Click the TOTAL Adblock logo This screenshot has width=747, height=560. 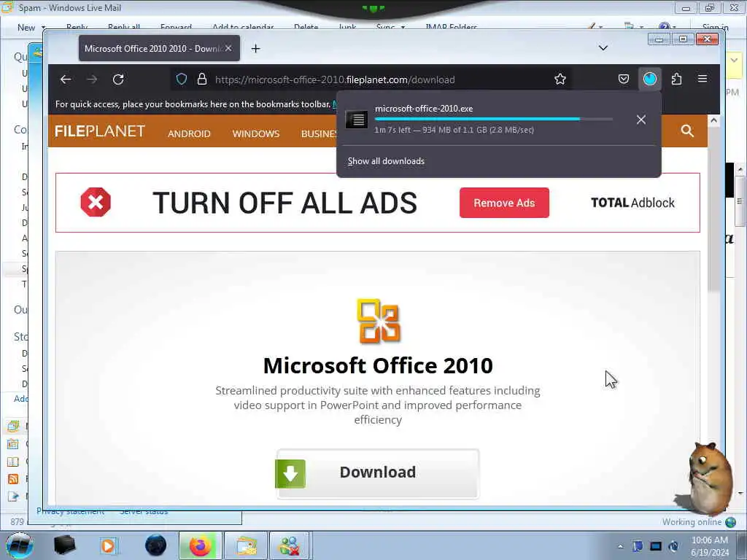632,203
